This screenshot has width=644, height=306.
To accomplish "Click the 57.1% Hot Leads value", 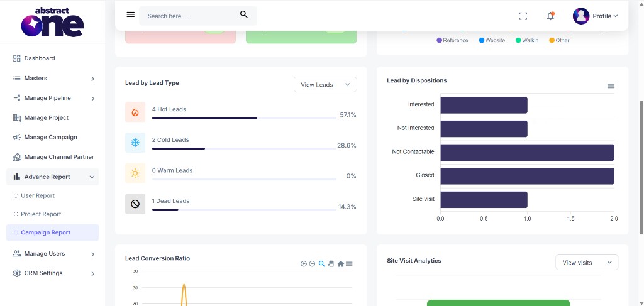I will (348, 115).
